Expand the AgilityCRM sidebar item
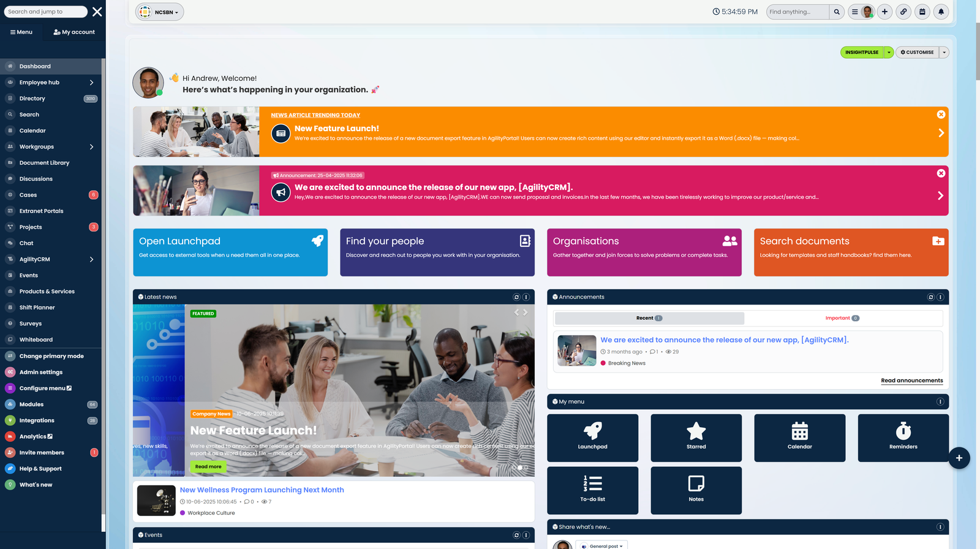The image size is (980, 549). pos(91,259)
